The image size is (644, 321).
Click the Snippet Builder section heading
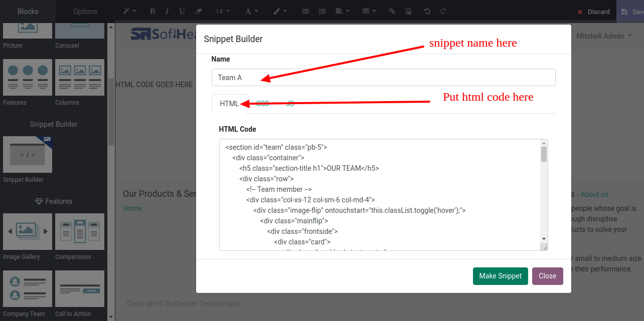[x=54, y=124]
